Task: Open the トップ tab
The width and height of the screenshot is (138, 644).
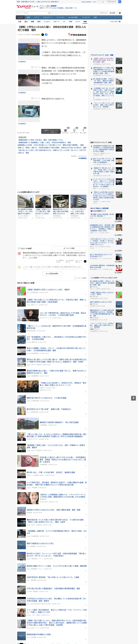Action: click(20, 17)
